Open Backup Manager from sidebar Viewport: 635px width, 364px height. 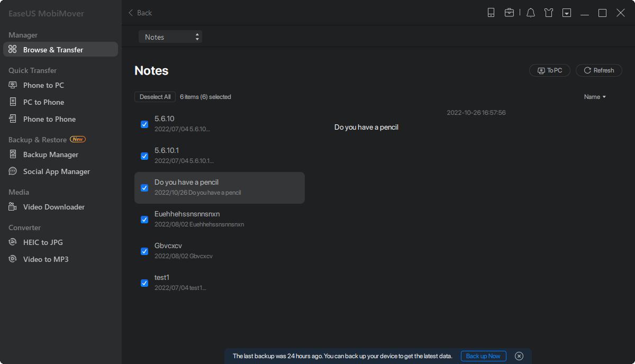tap(50, 154)
